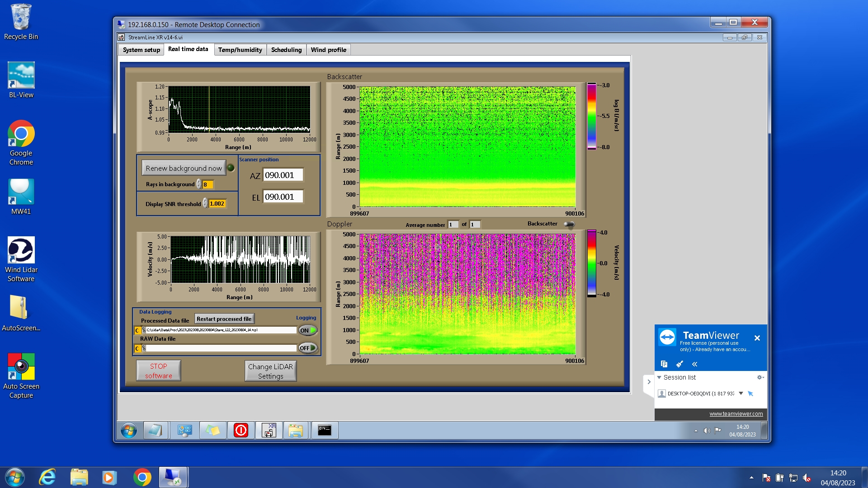Collapse the TeamViewer Session list
The image size is (868, 488).
coord(659,377)
